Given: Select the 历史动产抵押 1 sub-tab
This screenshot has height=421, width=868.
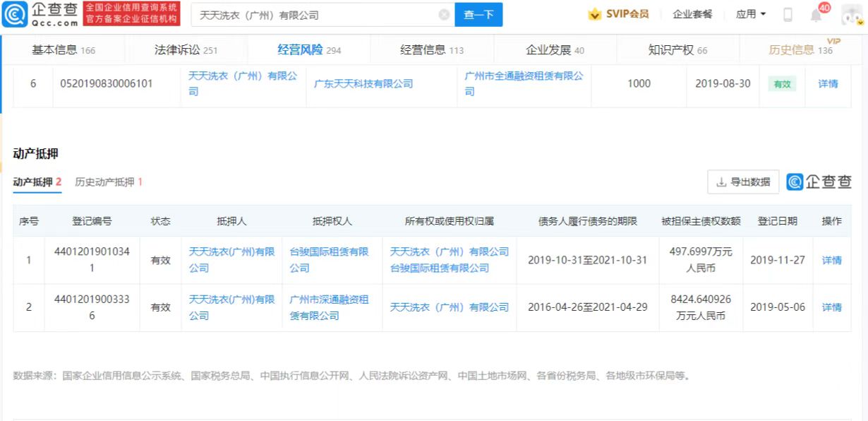Looking at the screenshot, I should point(109,182).
